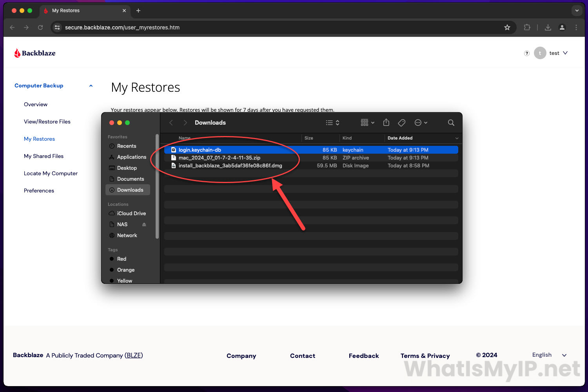
Task: Reload the page
Action: click(x=40, y=27)
